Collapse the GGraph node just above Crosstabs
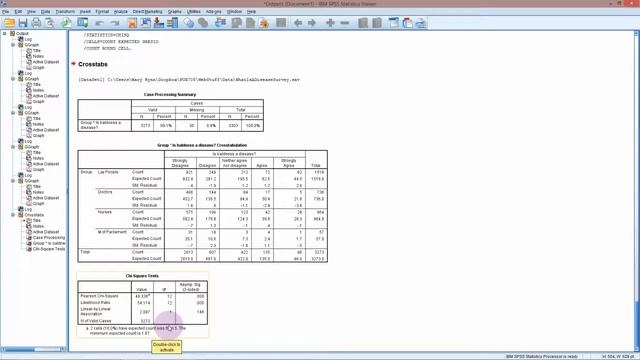The height and width of the screenshot is (360, 640). pos(13,181)
